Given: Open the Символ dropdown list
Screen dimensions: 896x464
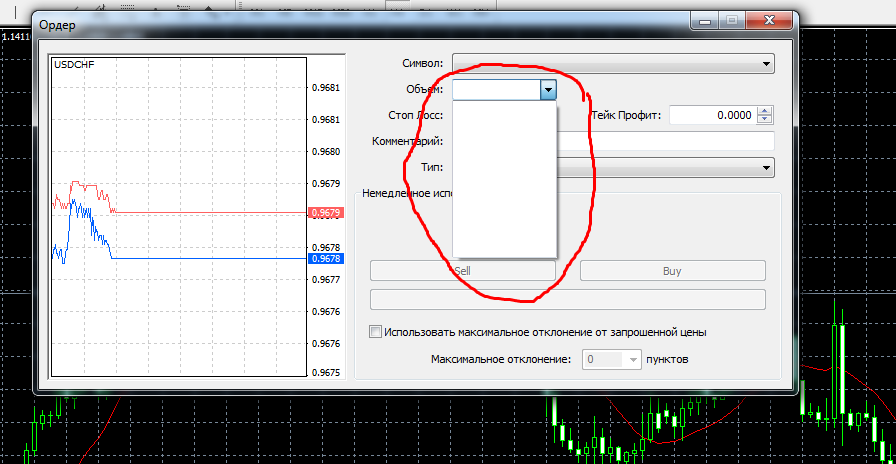Looking at the screenshot, I should pos(613,64).
